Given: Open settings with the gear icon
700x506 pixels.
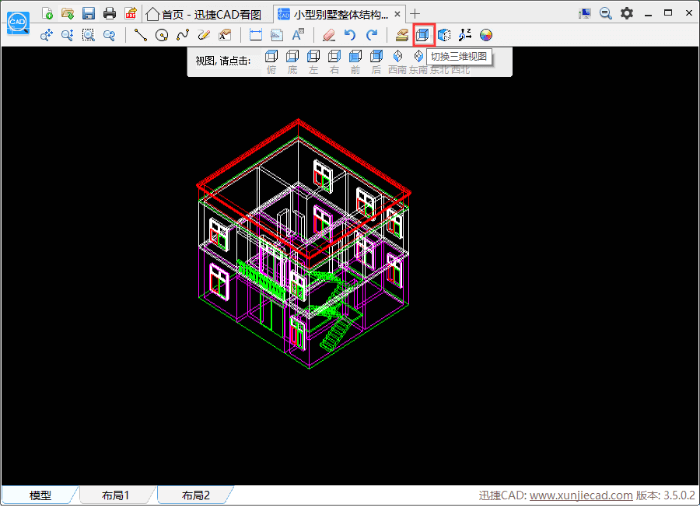Looking at the screenshot, I should 627,13.
